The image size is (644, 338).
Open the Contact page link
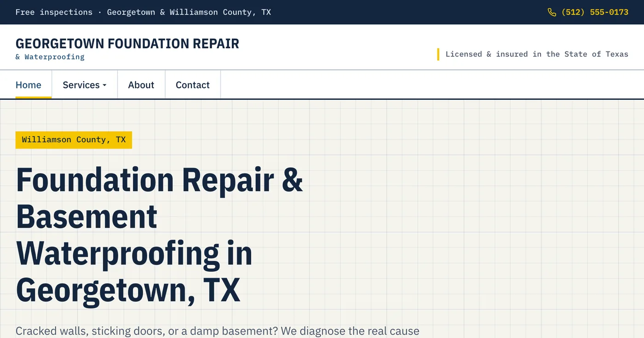pyautogui.click(x=193, y=85)
